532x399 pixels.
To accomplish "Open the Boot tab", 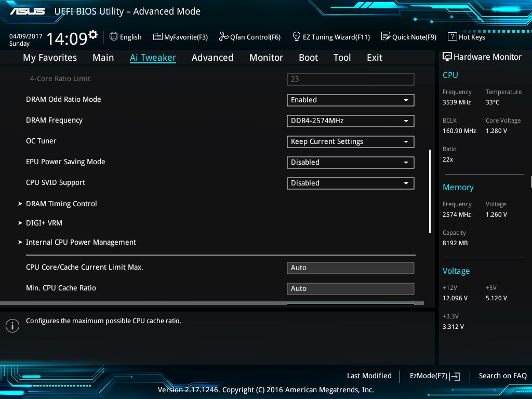I will click(308, 58).
